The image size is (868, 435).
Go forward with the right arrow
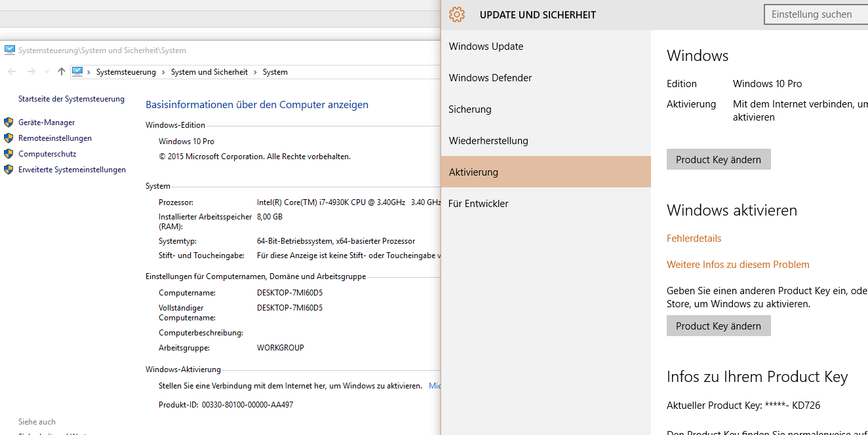click(31, 71)
